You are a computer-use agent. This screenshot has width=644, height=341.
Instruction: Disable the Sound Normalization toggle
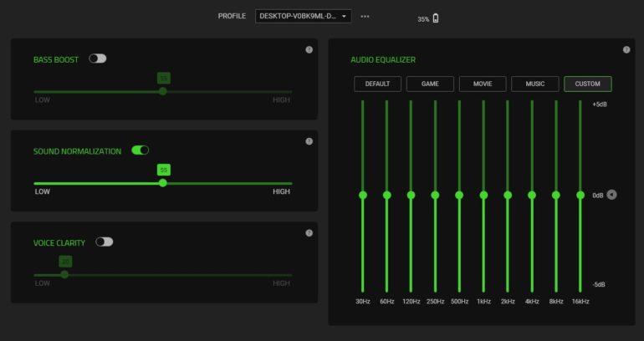(140, 150)
